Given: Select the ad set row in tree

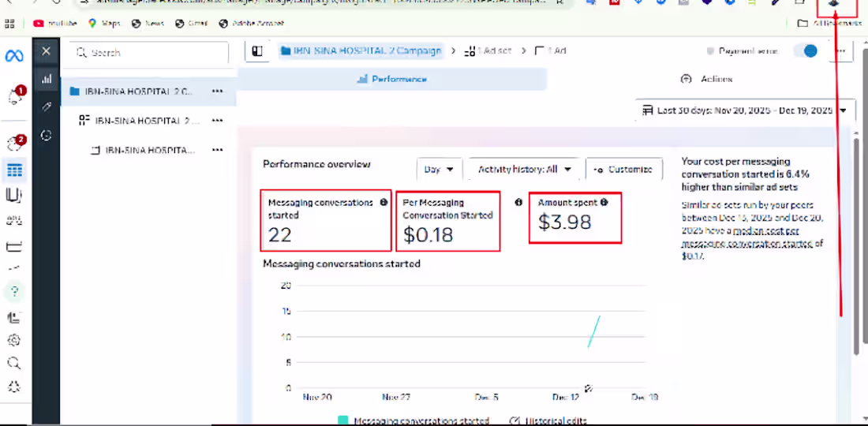Looking at the screenshot, I should pyautogui.click(x=148, y=121).
